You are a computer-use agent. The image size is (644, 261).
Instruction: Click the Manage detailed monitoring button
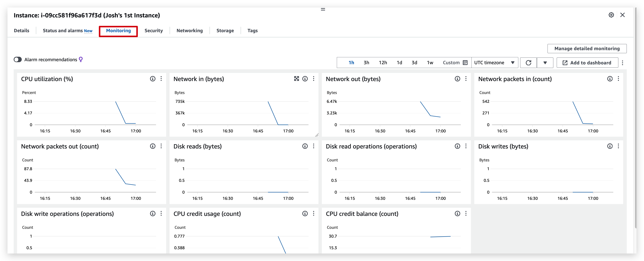pyautogui.click(x=587, y=48)
